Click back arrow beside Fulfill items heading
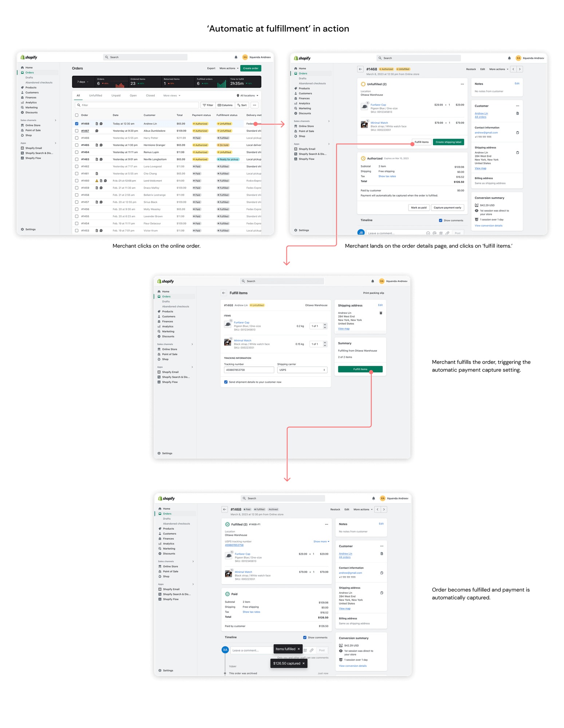Image resolution: width=564 pixels, height=728 pixels. coord(224,293)
